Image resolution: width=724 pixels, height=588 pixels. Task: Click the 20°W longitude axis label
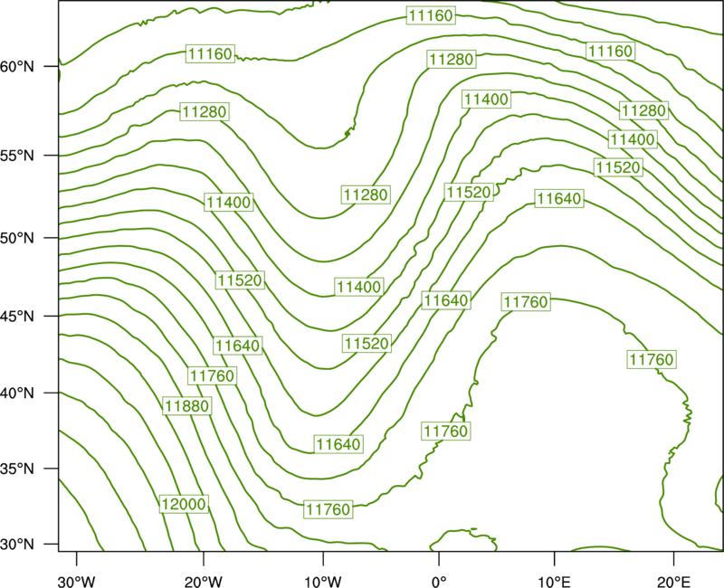tap(204, 582)
